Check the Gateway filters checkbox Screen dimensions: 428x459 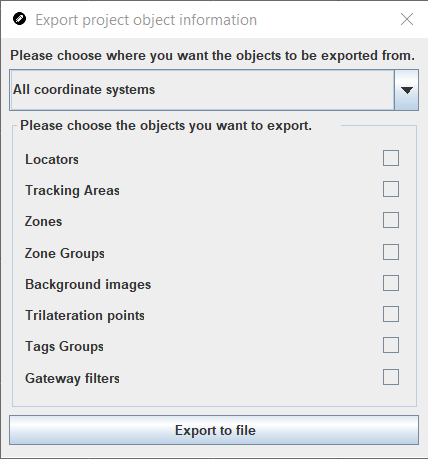pos(391,377)
